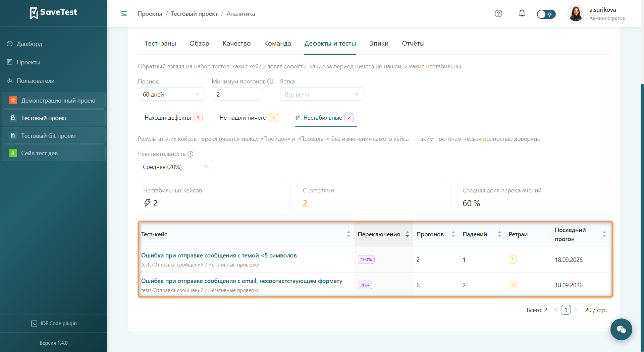644x352 pixels.
Task: Open Период dropdown 60 дней
Action: point(171,94)
